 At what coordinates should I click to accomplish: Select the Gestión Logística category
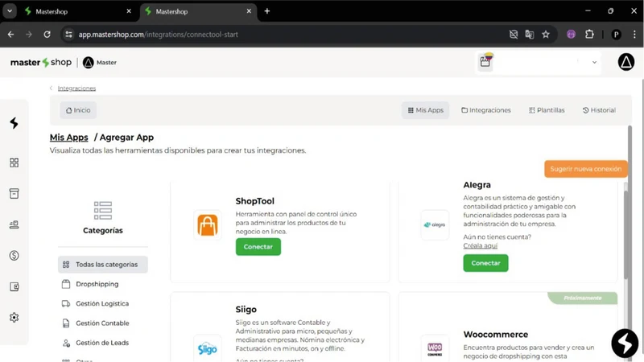[95, 304]
